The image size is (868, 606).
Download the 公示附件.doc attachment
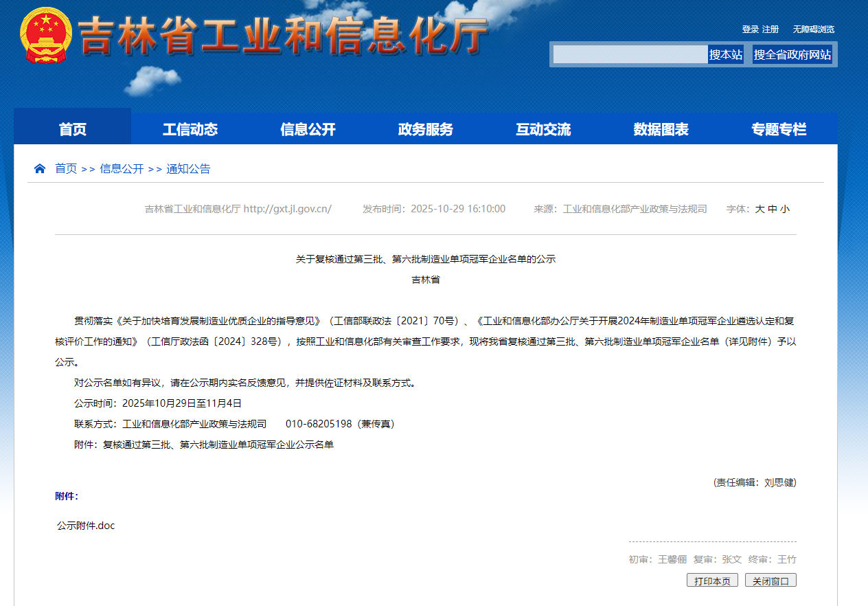click(x=85, y=525)
